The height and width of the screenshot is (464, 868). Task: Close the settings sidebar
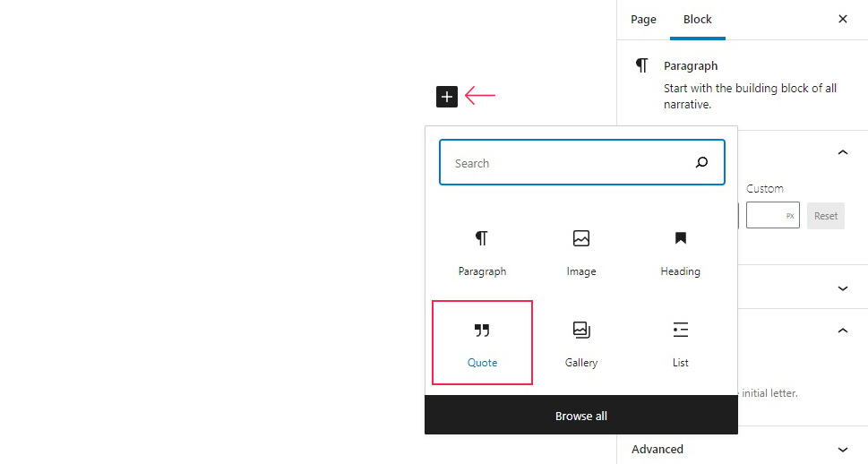(842, 20)
